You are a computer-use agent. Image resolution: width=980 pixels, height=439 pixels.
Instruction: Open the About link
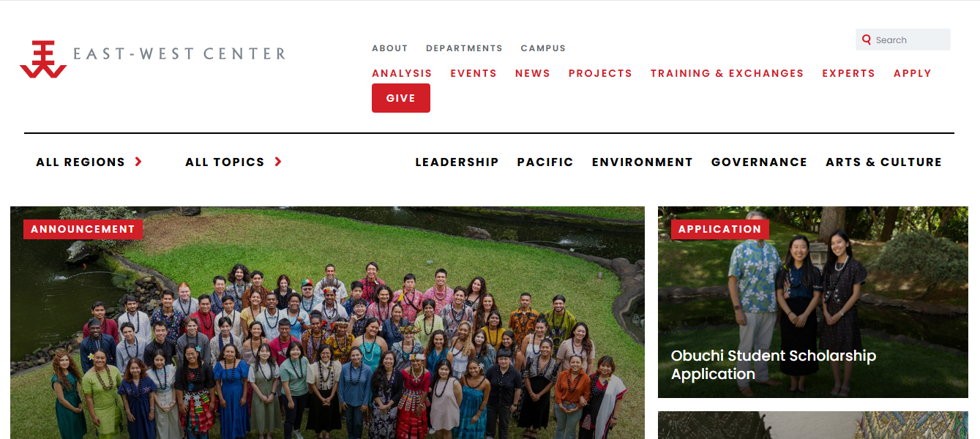[x=390, y=48]
